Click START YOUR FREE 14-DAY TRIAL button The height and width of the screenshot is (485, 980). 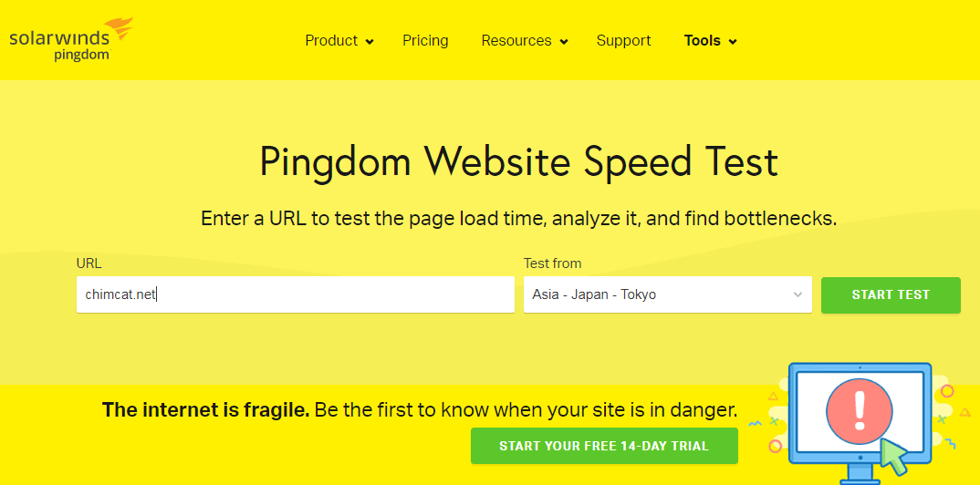coord(604,446)
